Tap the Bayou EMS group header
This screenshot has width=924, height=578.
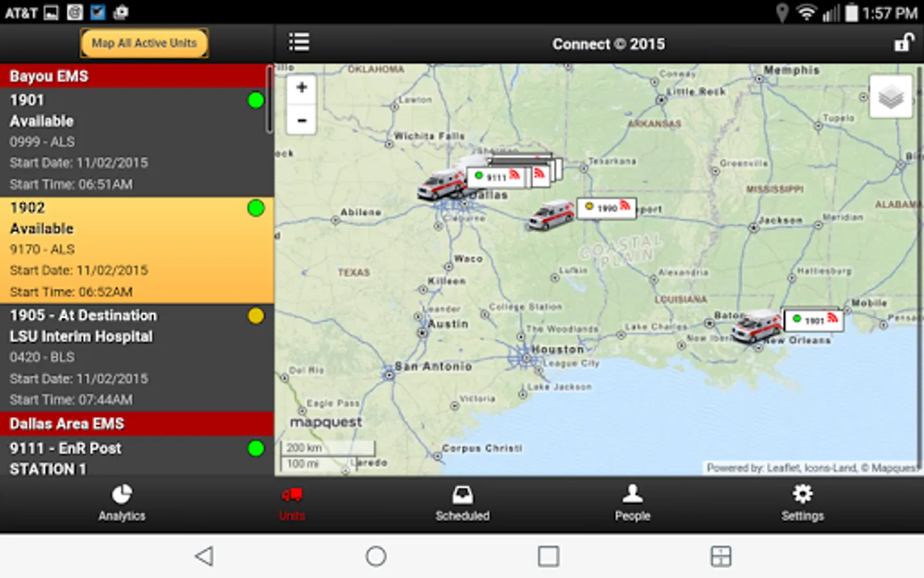(x=137, y=76)
